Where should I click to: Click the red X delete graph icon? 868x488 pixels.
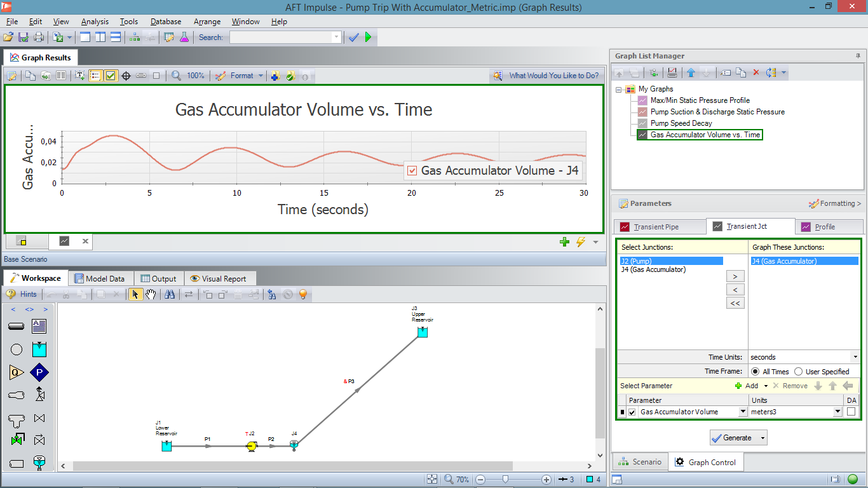756,73
